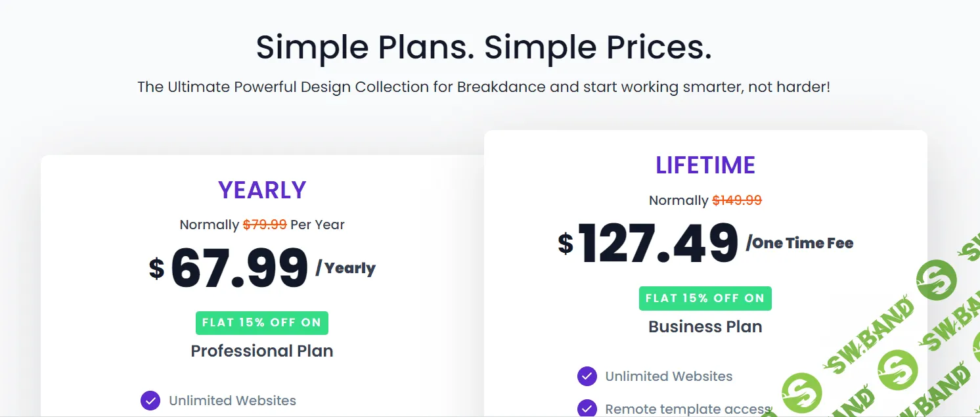
Task: Click the Business Plan label
Action: (705, 326)
